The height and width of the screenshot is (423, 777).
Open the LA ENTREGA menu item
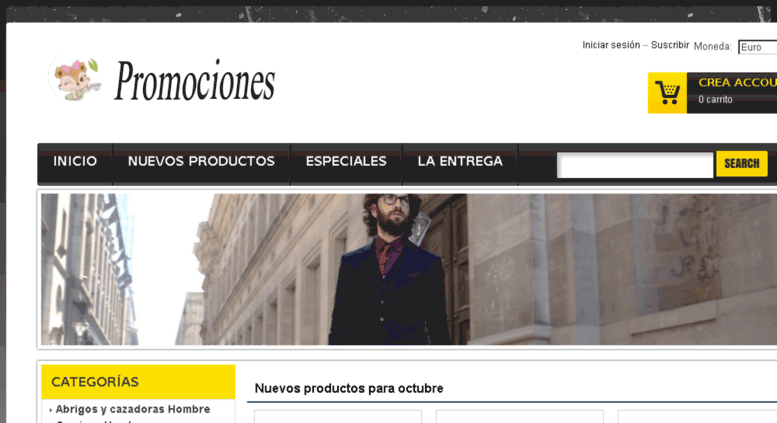(460, 161)
